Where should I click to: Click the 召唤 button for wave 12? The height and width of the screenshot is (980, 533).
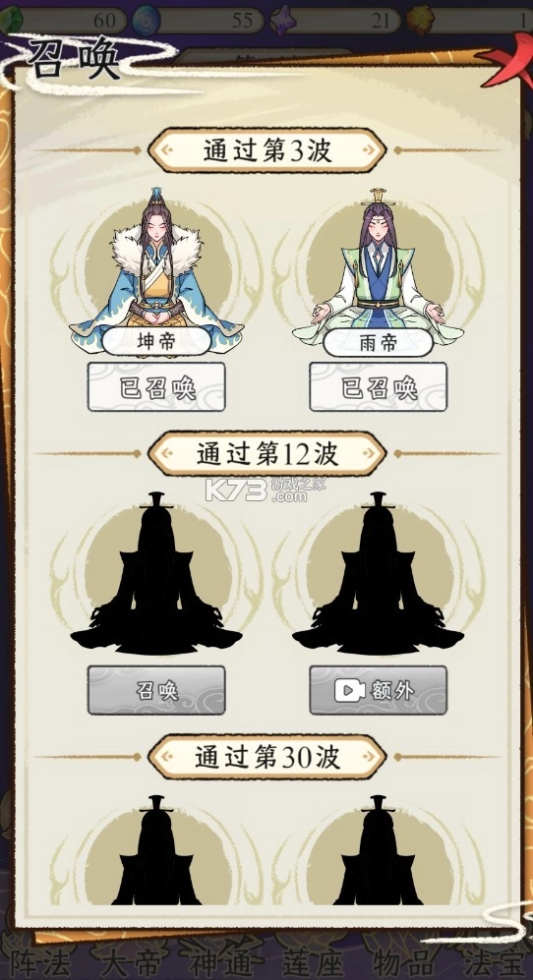tap(156, 690)
